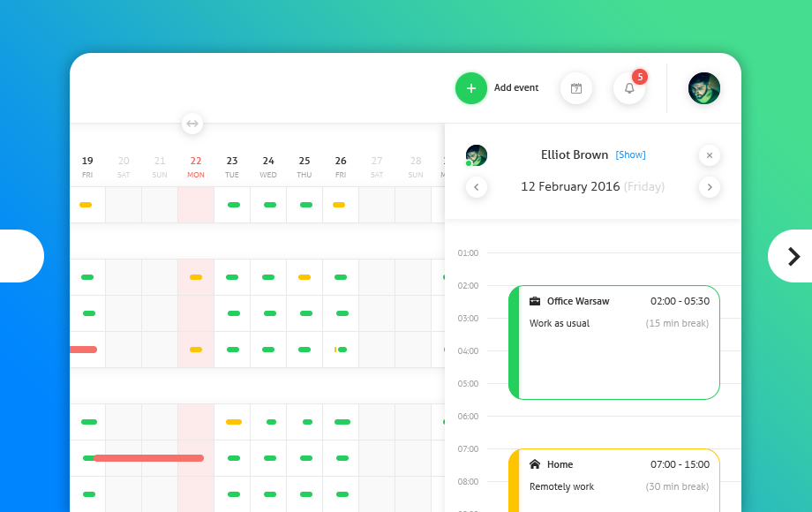Open the Home remote work event card
Image resolution: width=812 pixels, height=512 pixels.
pyautogui.click(x=614, y=480)
